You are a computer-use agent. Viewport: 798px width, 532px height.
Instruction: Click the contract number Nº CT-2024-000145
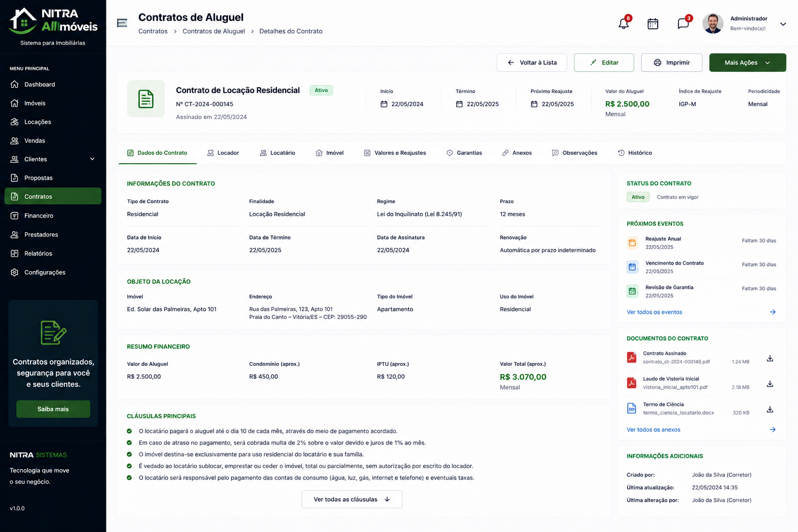(x=205, y=104)
